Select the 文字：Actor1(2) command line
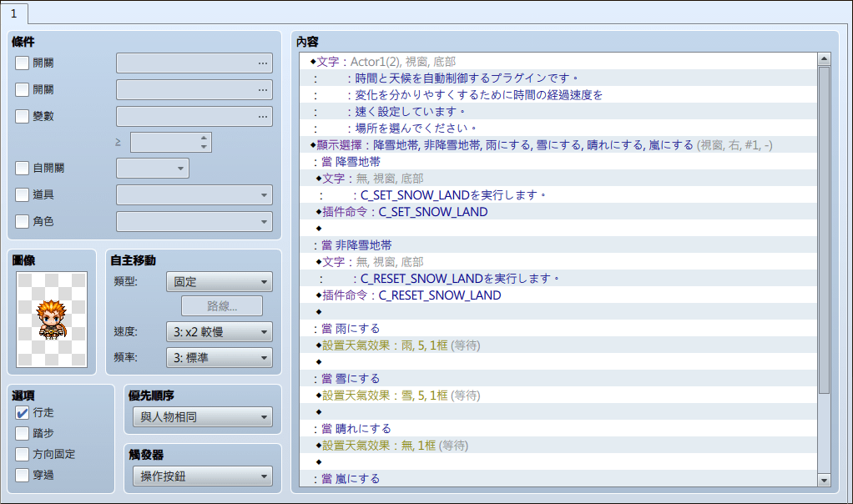 point(558,62)
